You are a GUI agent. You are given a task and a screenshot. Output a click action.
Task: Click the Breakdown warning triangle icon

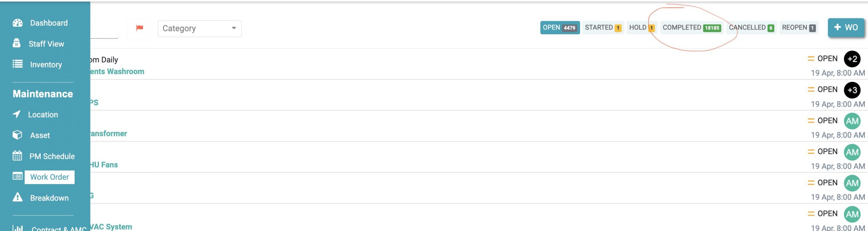17,197
